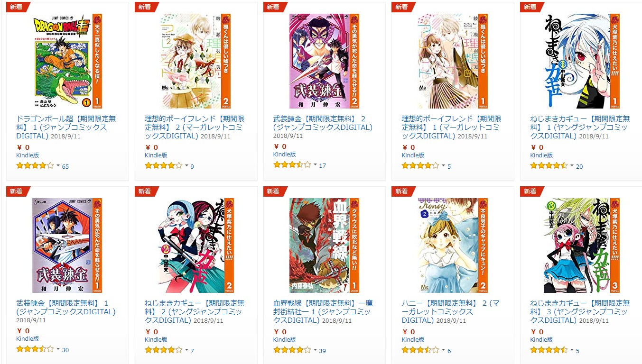Image resolution: width=642 pixels, height=364 pixels.
Task: Open the 30 reviews count for 武装錬金 1
Action: point(65,350)
